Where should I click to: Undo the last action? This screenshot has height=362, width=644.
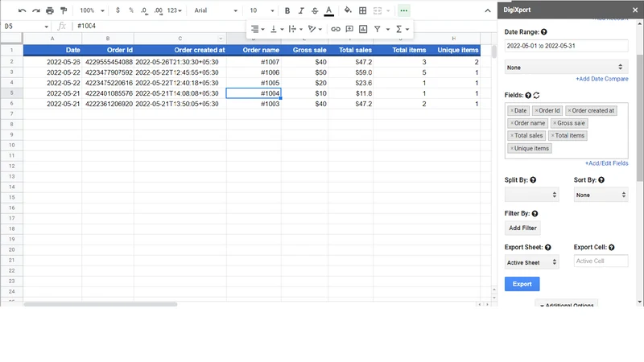[23, 10]
